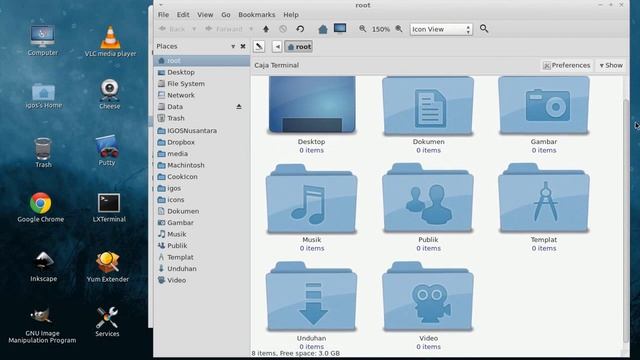Open Icon View mode dropdown
640x360 pixels.
[x=441, y=29]
